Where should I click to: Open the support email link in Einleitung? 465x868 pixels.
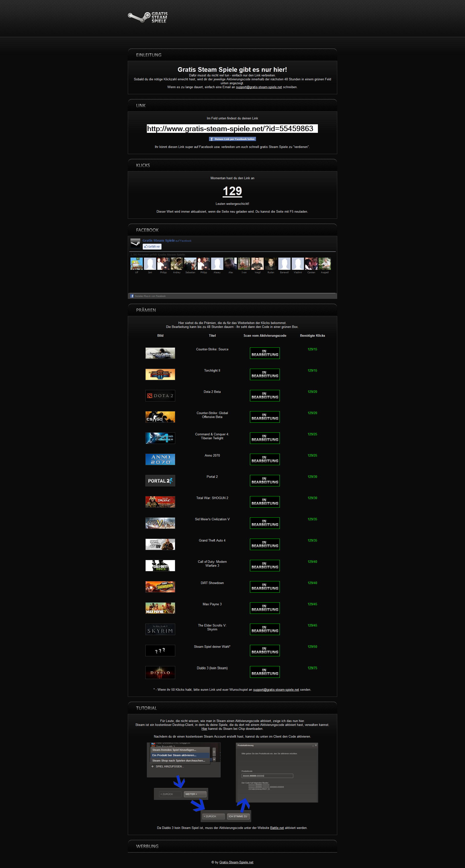pyautogui.click(x=259, y=87)
